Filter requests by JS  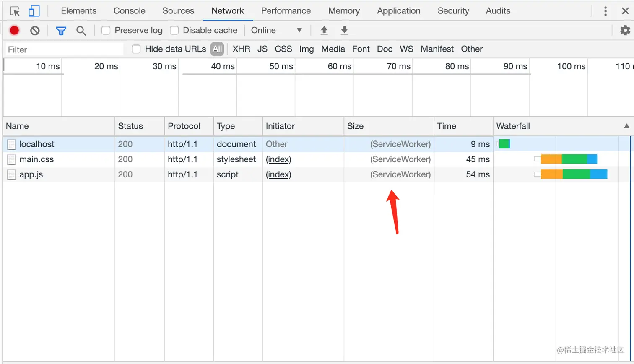[x=262, y=49]
